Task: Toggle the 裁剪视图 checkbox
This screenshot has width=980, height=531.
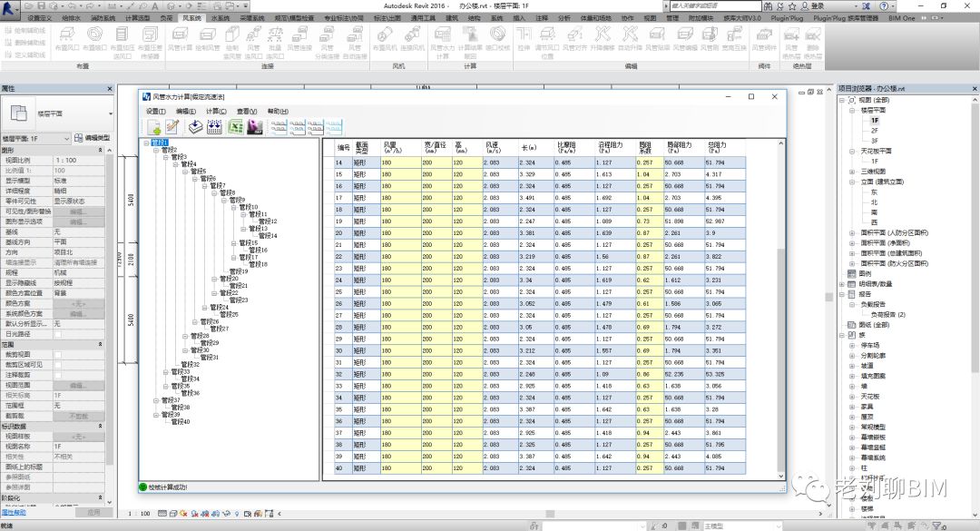Action: point(57,355)
